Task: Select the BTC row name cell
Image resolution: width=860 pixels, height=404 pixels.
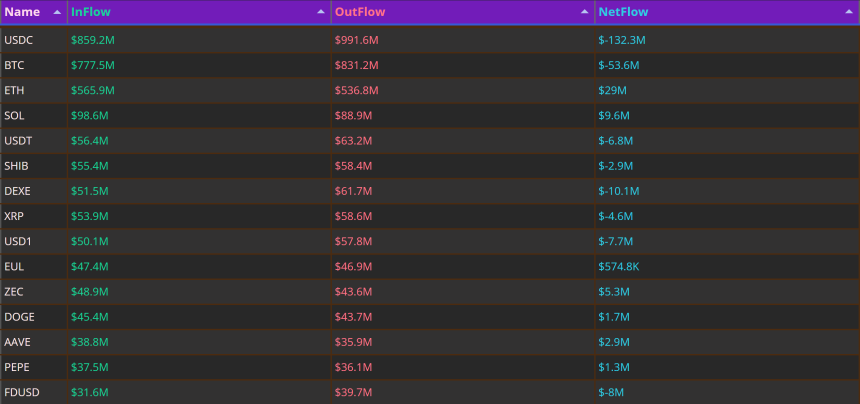Action: [34, 65]
